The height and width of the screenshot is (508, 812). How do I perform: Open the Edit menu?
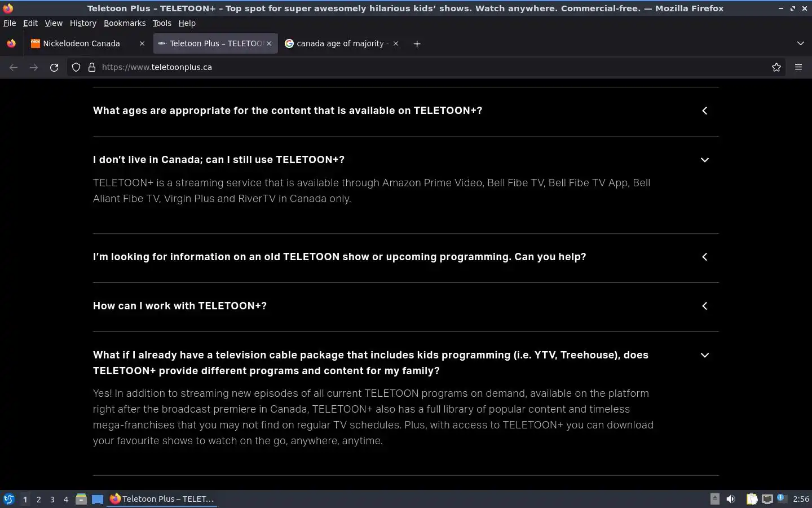[x=30, y=23]
